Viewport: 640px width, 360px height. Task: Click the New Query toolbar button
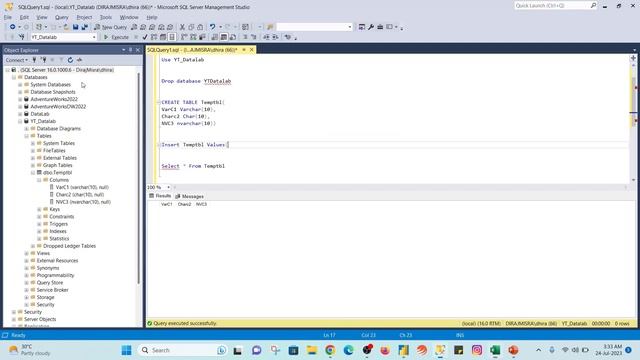[x=111, y=27]
